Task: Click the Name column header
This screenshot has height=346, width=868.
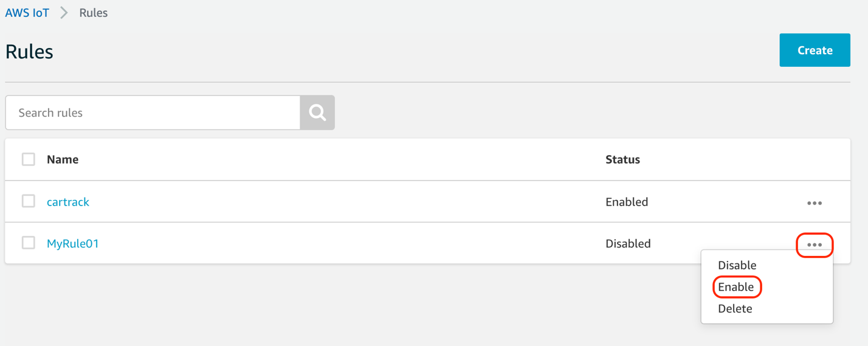Action: [63, 159]
